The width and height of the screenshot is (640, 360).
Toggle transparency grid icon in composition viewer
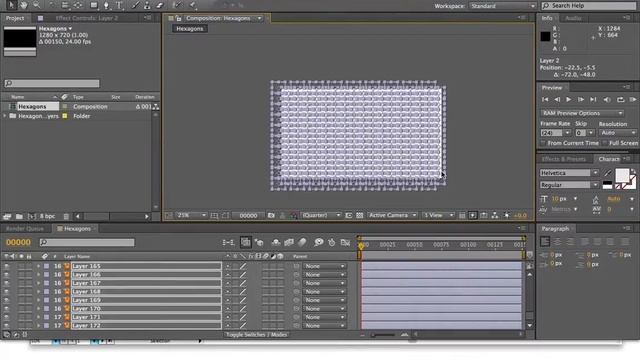(x=360, y=215)
